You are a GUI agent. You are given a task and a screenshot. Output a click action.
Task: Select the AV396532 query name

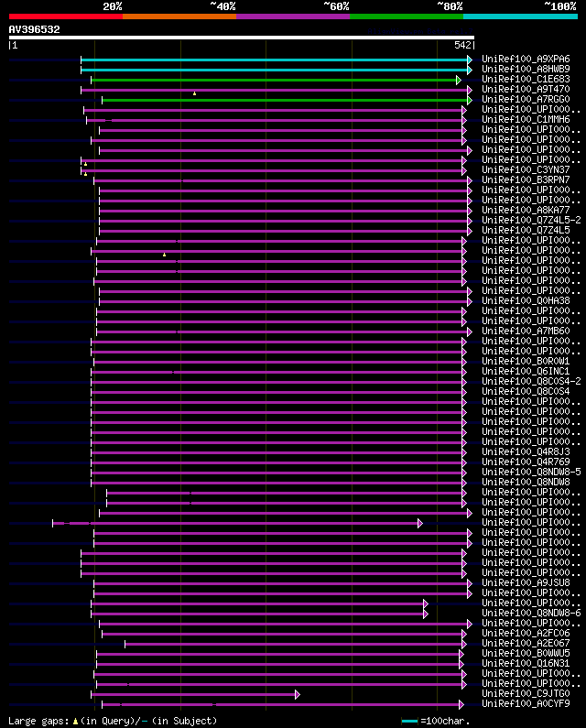[35, 29]
